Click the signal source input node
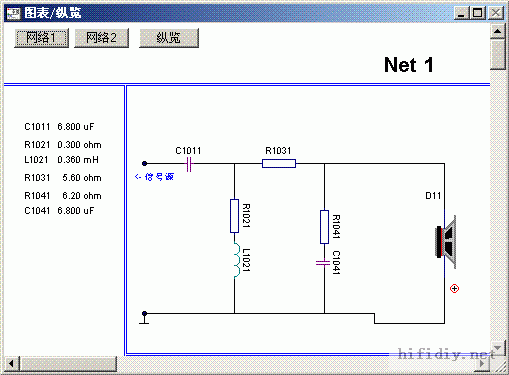The image size is (509, 375). click(x=144, y=163)
